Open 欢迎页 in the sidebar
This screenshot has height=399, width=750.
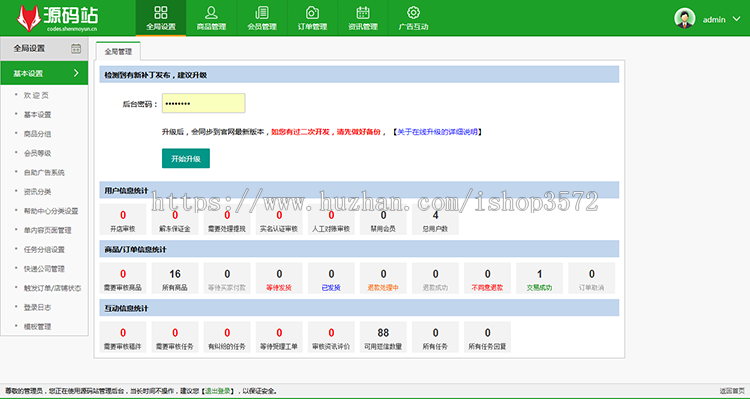36,95
